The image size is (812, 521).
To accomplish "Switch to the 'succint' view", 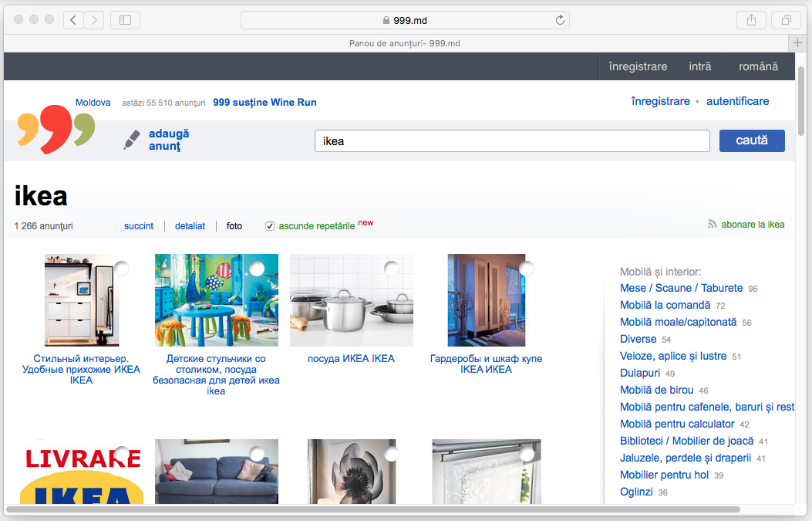I will click(139, 226).
